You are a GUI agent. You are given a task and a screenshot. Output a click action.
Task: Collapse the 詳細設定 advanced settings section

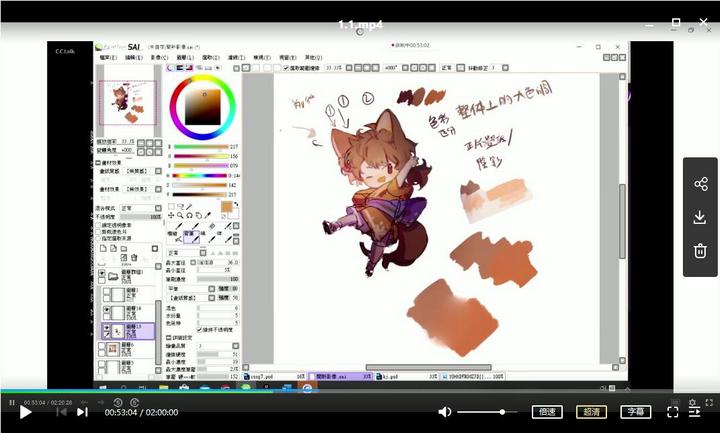[x=169, y=337]
